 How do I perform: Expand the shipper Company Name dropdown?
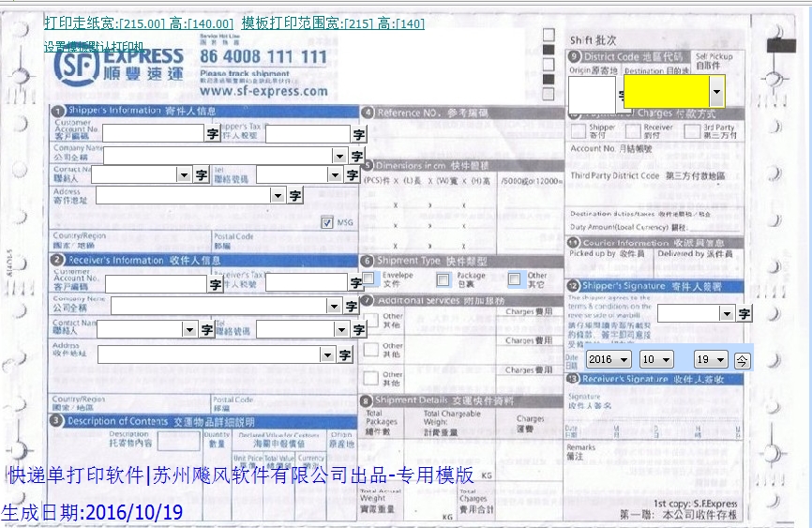click(x=339, y=156)
